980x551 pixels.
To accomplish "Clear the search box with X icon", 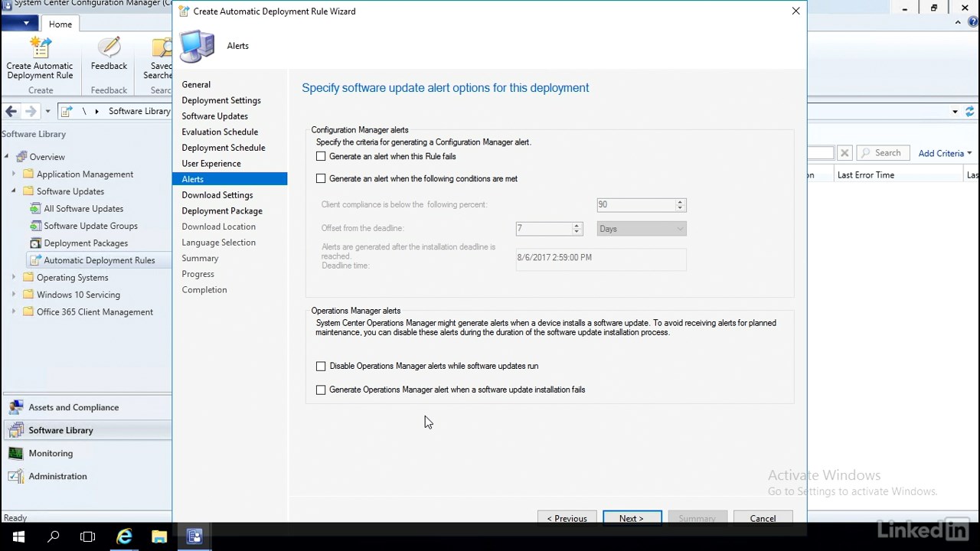I will 844,153.
